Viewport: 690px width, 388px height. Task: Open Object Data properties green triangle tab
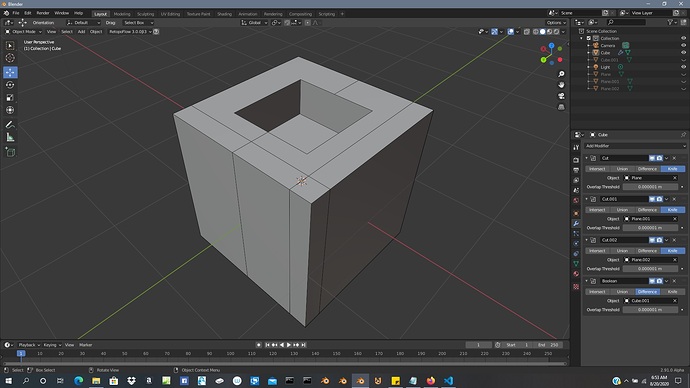[576, 264]
